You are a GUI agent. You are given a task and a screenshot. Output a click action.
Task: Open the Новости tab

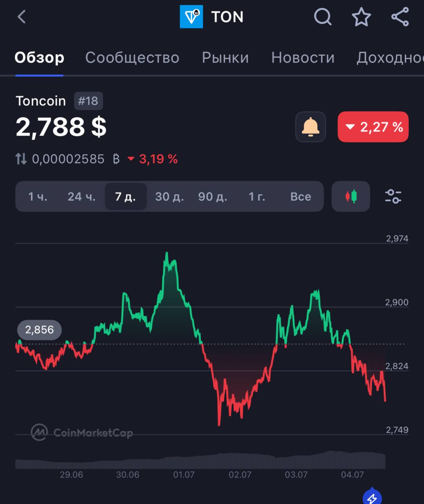coord(303,58)
